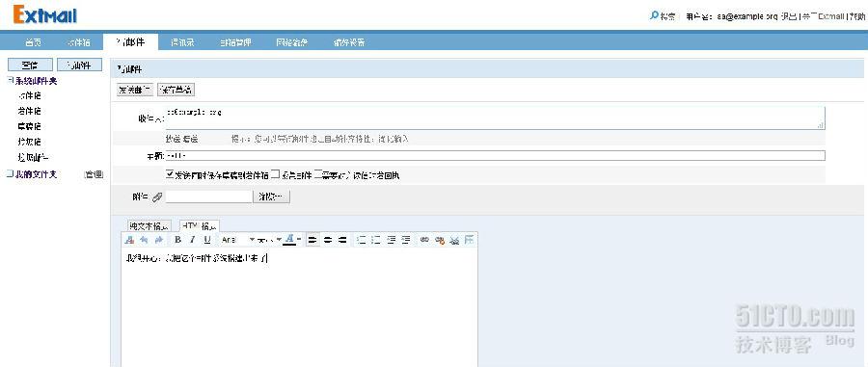The height and width of the screenshot is (367, 868).
Task: Toggle underline formatting
Action: coord(207,240)
